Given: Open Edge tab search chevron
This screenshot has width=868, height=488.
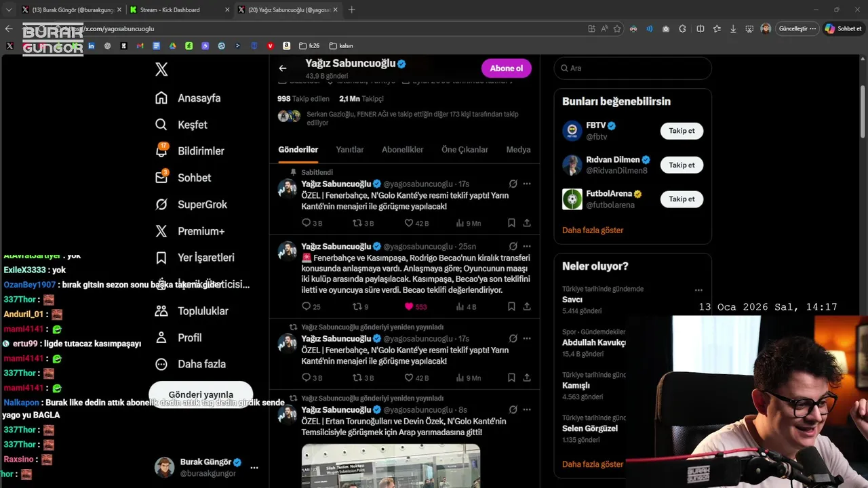Looking at the screenshot, I should [x=8, y=9].
